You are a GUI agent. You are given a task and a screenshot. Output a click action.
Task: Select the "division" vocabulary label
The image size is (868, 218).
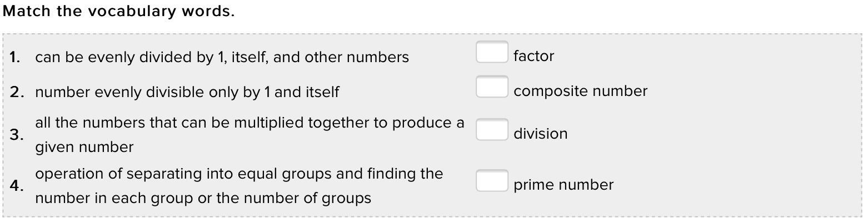540,134
